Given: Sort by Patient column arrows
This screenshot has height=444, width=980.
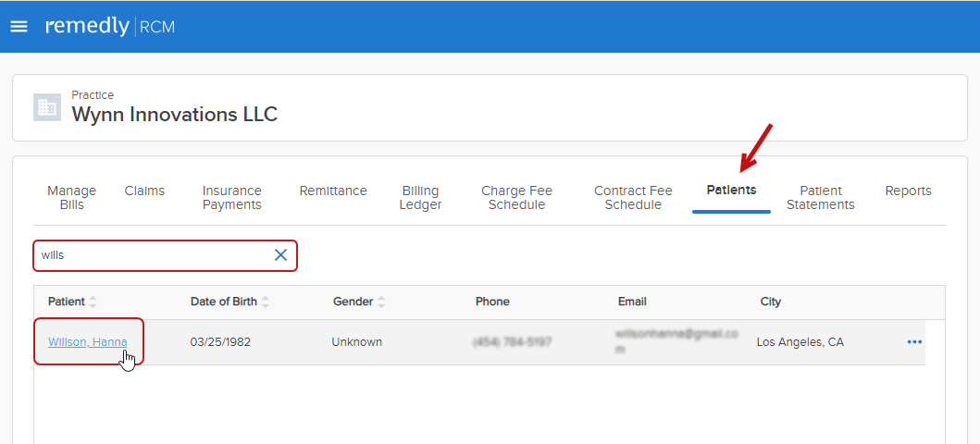Looking at the screenshot, I should [93, 302].
